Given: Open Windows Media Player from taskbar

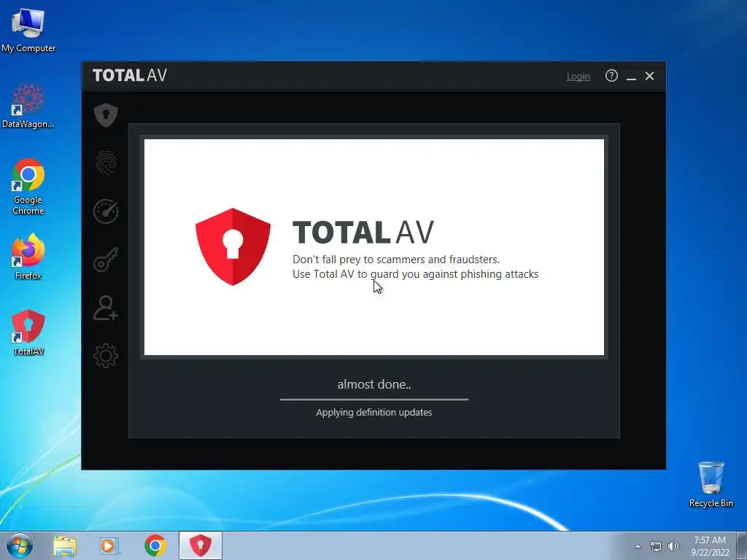Looking at the screenshot, I should coord(109,546).
